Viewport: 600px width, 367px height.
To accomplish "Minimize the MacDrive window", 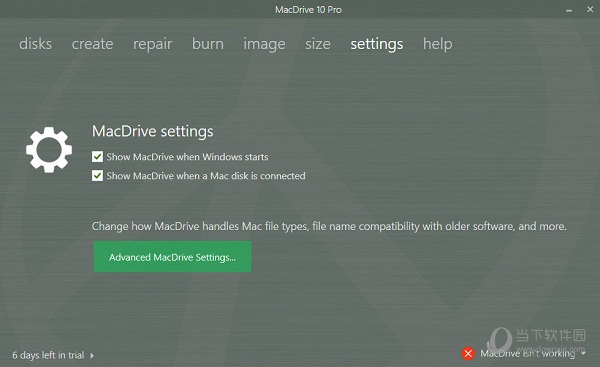I will pos(569,10).
